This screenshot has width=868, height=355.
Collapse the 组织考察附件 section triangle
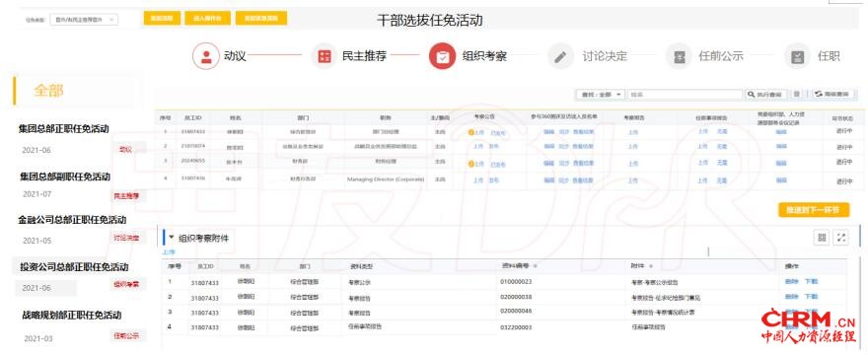tap(171, 237)
